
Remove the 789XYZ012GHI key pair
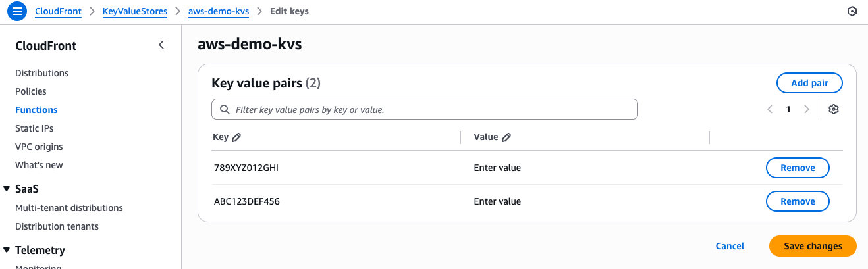tap(798, 168)
